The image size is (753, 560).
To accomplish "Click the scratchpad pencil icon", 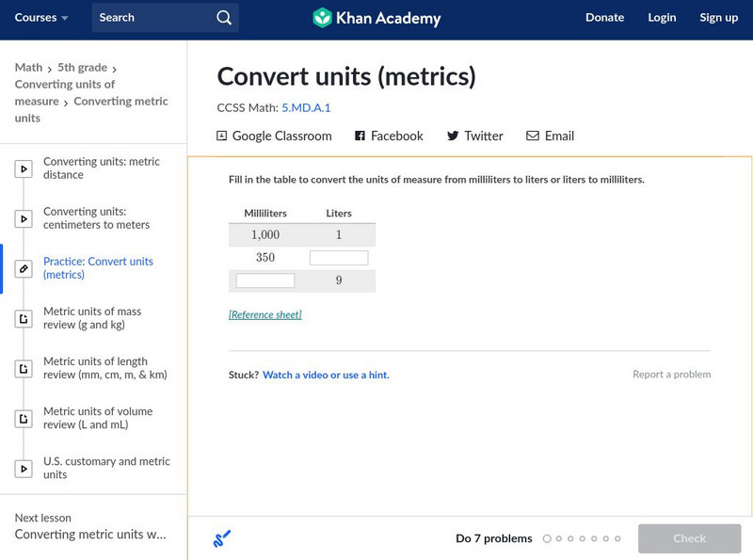I will click(x=222, y=539).
